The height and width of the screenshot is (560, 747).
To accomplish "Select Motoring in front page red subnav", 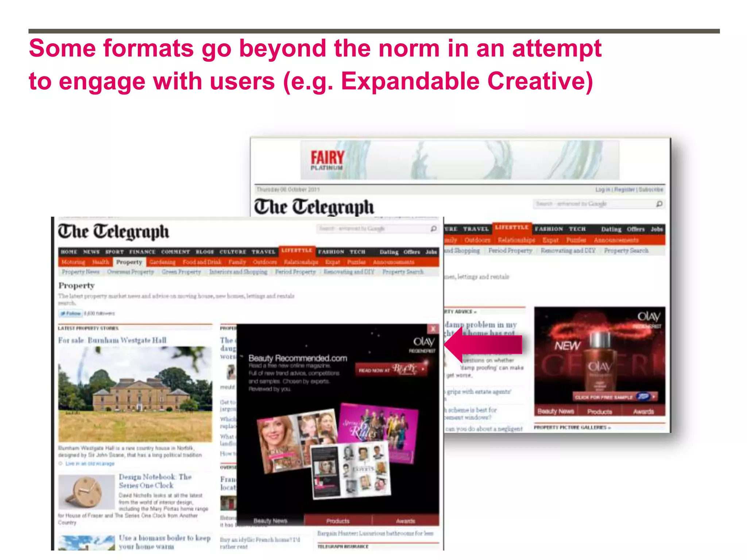I will (73, 262).
